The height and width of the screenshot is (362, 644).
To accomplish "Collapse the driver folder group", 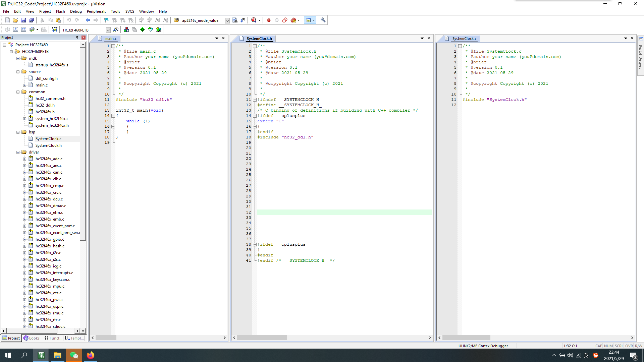I will coord(18,152).
